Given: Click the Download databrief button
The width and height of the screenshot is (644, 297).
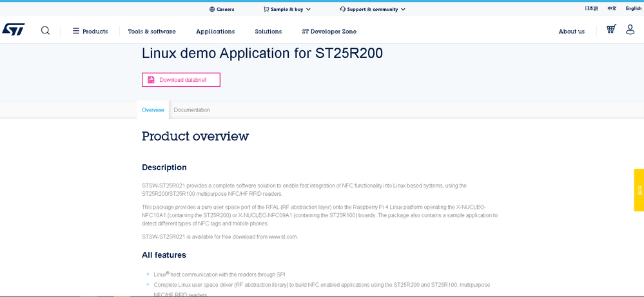Looking at the screenshot, I should (x=181, y=80).
